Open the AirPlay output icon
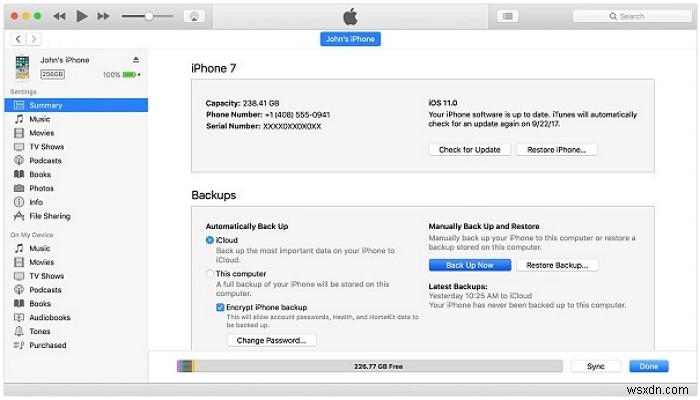Image resolution: width=700 pixels, height=400 pixels. point(194,17)
